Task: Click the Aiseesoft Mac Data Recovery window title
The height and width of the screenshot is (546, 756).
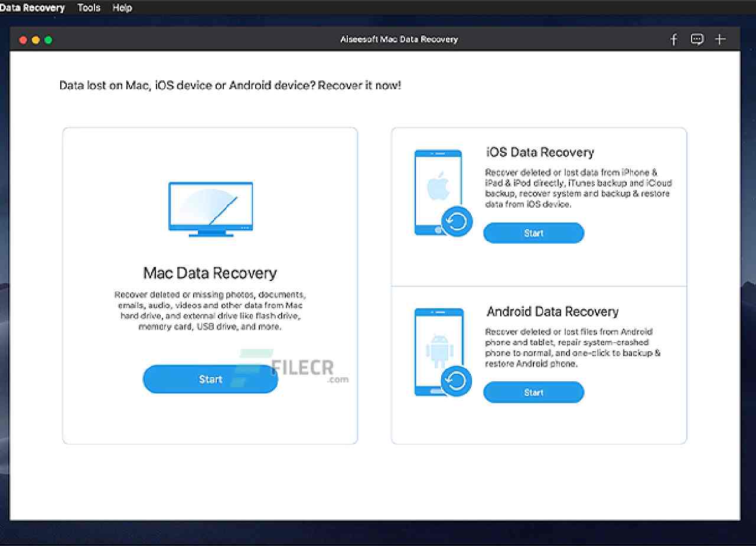Action: (x=399, y=40)
